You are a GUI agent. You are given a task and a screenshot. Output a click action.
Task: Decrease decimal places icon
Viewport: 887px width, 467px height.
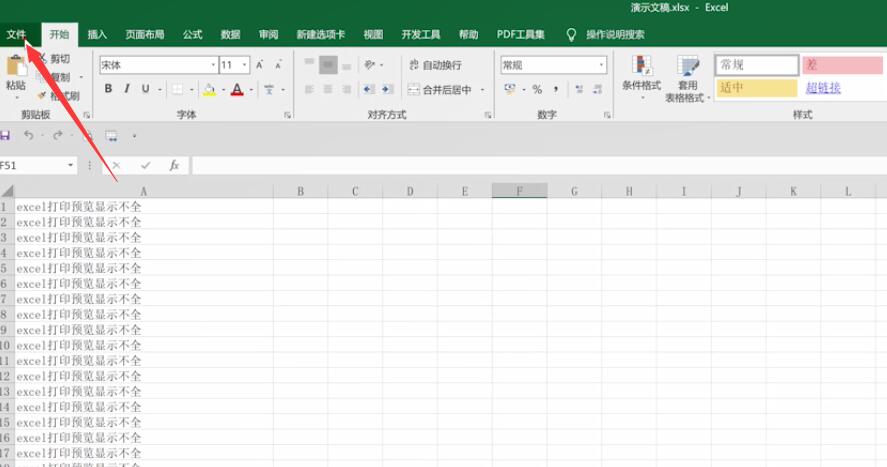click(598, 89)
